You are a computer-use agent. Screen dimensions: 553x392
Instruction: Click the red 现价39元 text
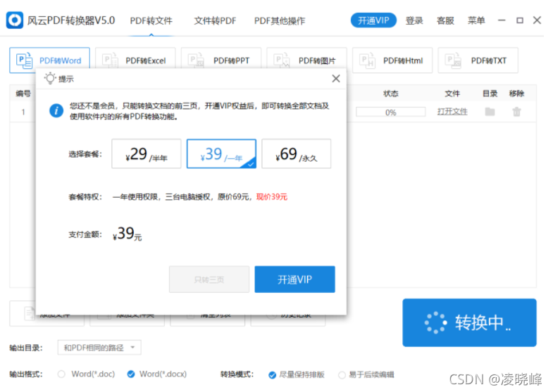click(271, 197)
